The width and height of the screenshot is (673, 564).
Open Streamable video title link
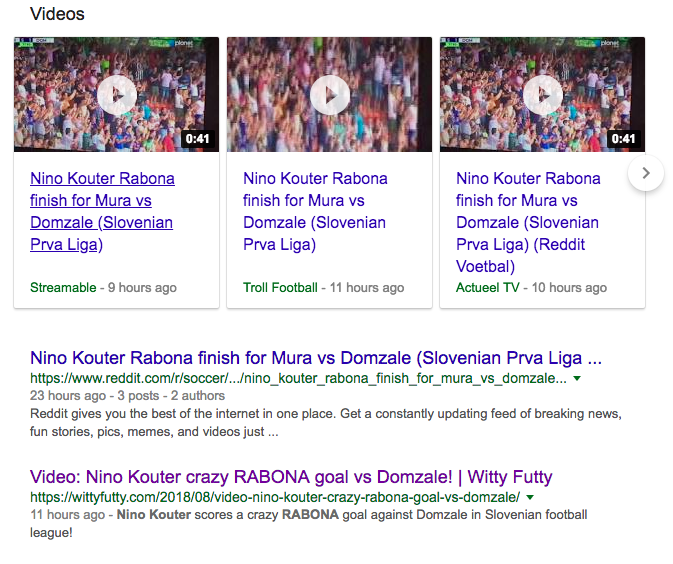pyautogui.click(x=102, y=211)
